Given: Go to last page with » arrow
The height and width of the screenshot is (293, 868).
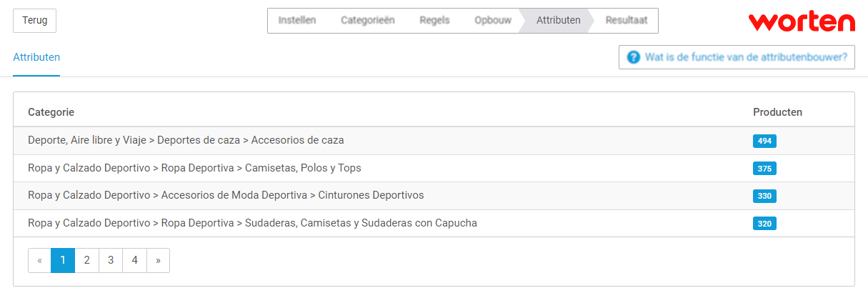Looking at the screenshot, I should tap(158, 261).
